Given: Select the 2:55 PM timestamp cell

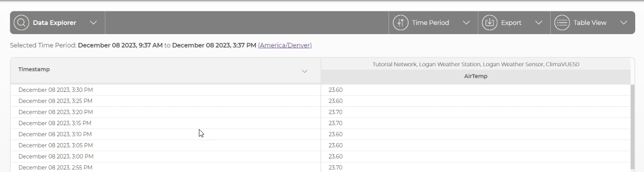Looking at the screenshot, I should coord(166,167).
